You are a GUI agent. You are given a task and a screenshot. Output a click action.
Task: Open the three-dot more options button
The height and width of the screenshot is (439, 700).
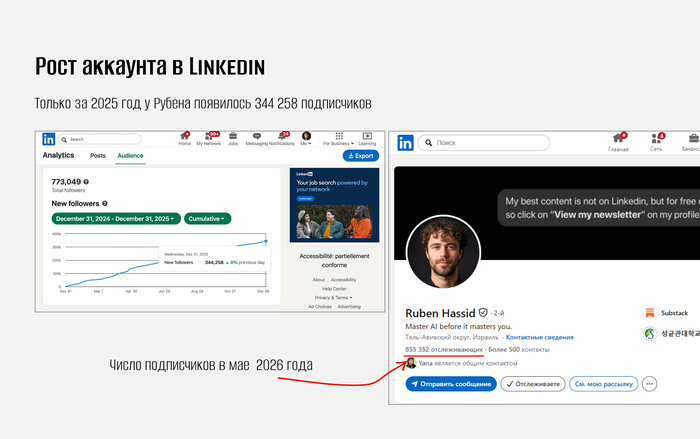(x=650, y=384)
